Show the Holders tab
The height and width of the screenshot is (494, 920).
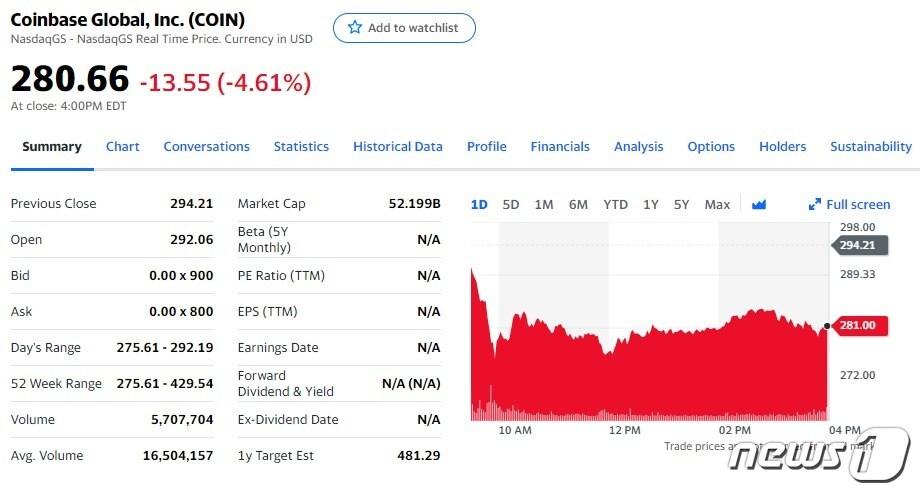tap(783, 147)
